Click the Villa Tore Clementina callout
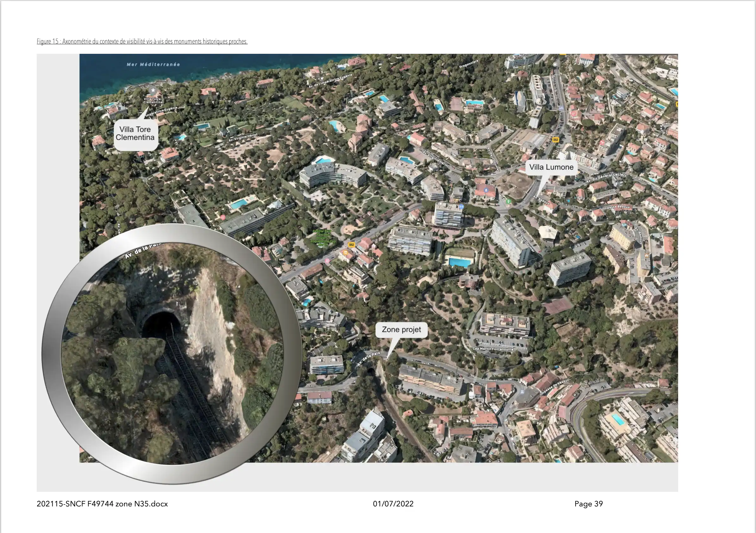The width and height of the screenshot is (756, 533). point(135,134)
